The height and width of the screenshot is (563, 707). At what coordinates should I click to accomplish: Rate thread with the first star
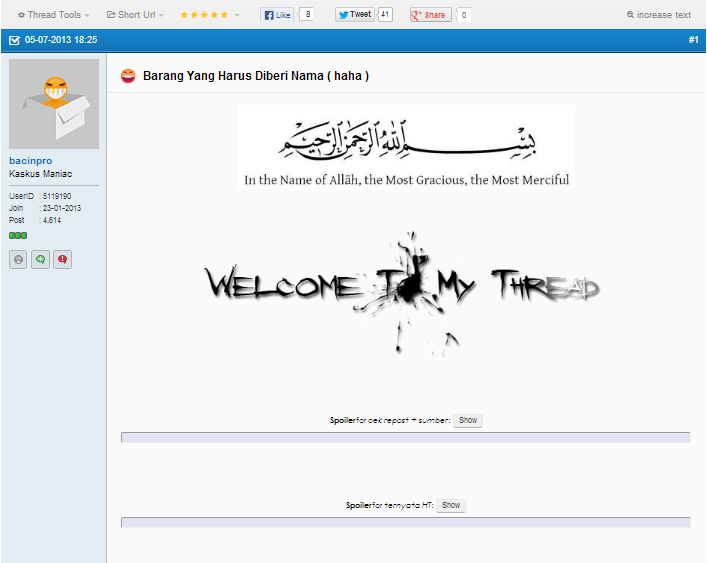(x=184, y=15)
